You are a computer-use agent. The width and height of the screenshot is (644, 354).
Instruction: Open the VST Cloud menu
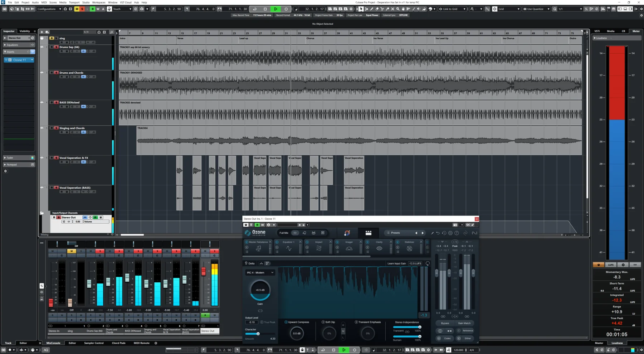tap(126, 2)
